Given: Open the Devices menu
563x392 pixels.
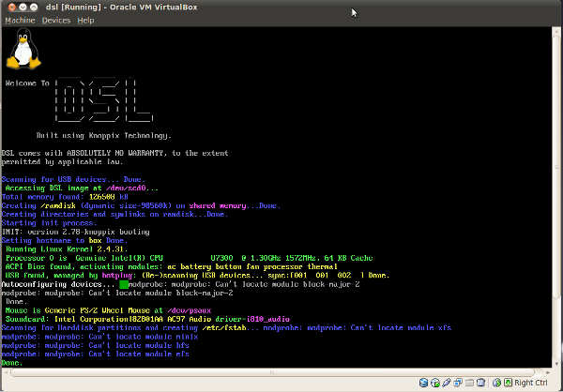Looking at the screenshot, I should 56,21.
